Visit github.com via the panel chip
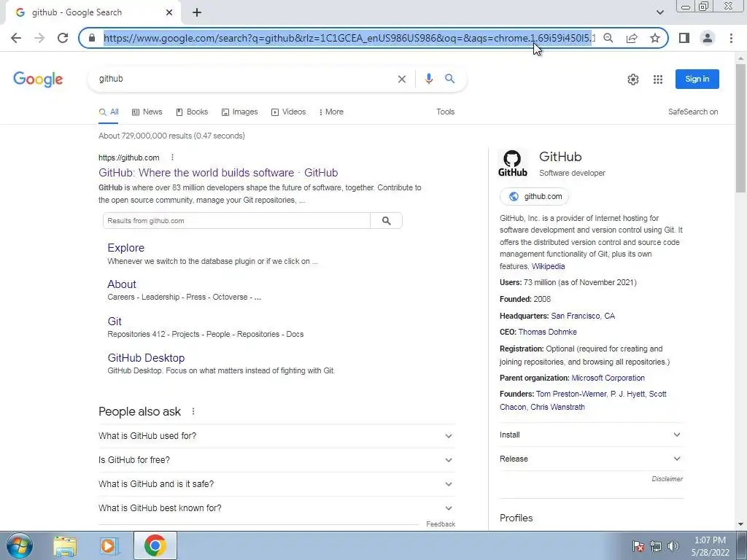The height and width of the screenshot is (560, 747). (535, 196)
